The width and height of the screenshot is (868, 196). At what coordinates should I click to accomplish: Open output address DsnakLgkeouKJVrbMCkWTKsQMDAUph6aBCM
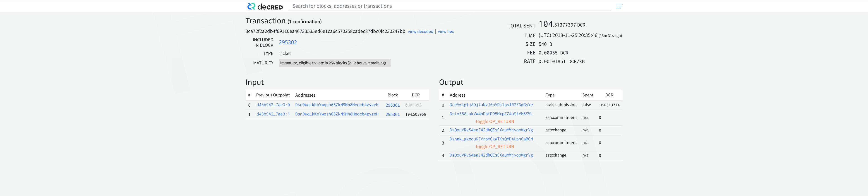point(491,139)
